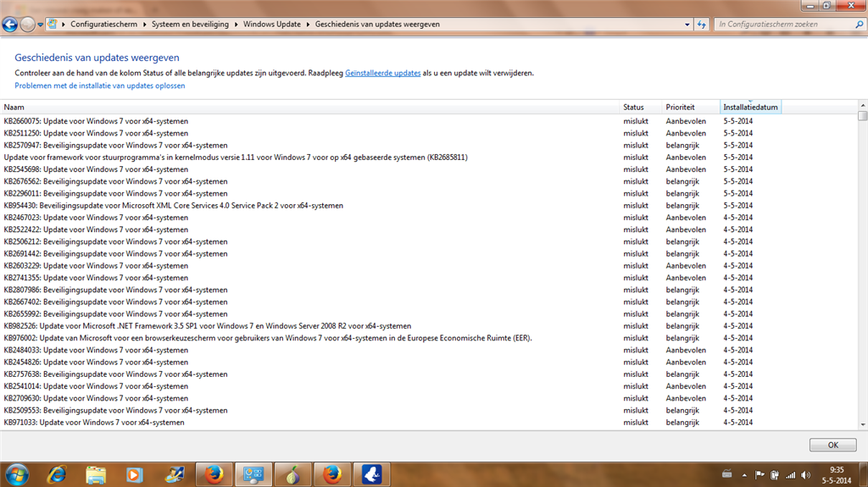Open the address bar history dropdown arrow
The width and height of the screenshot is (868, 487).
pos(687,25)
